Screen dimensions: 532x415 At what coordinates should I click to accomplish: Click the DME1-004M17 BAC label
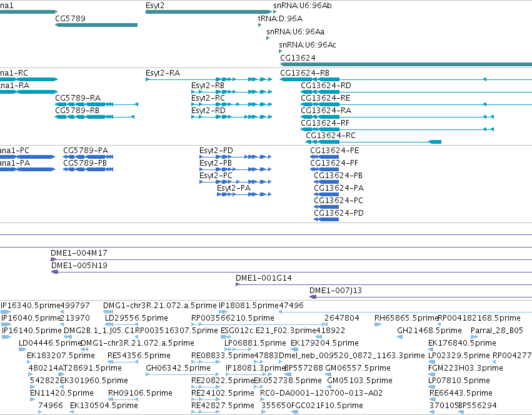(x=79, y=253)
